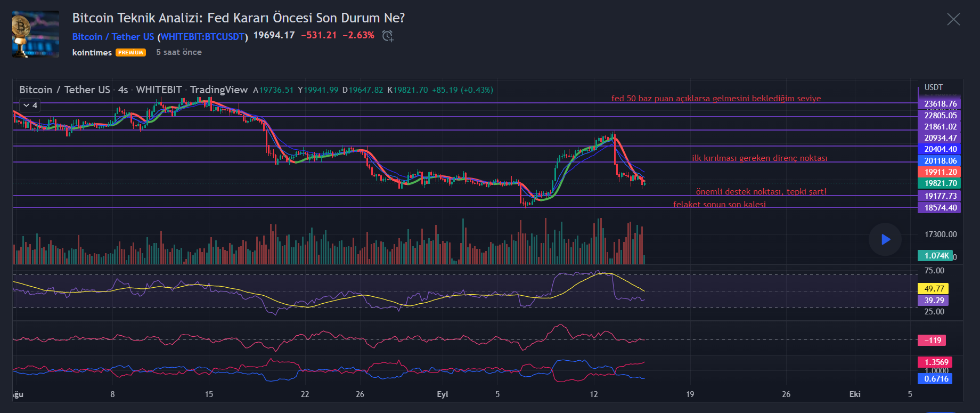Close the idea popup with the X

953,19
